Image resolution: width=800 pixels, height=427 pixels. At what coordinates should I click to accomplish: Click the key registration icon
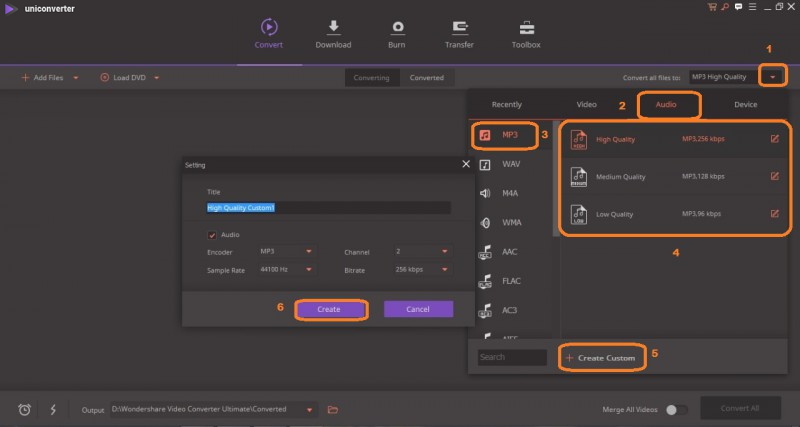pyautogui.click(x=725, y=7)
